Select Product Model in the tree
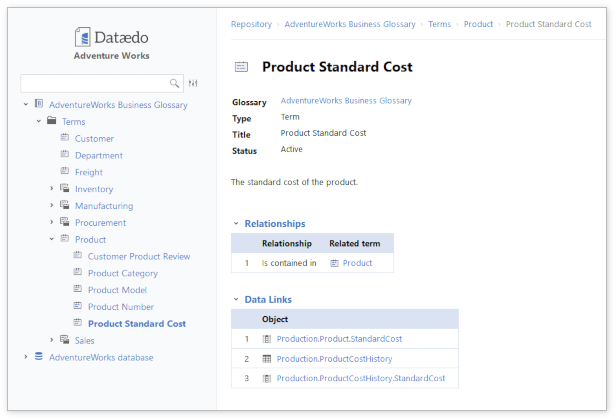The image size is (616, 420). pos(117,290)
